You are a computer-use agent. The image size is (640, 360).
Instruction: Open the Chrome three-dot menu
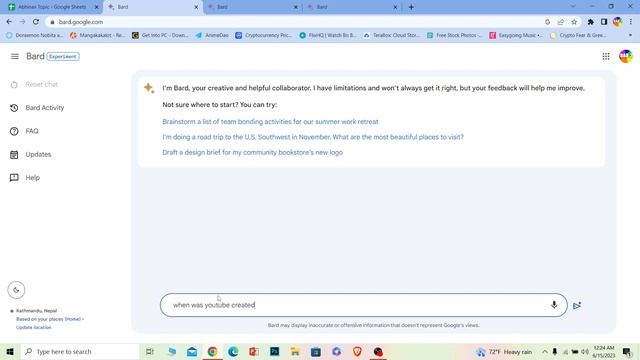(x=631, y=22)
